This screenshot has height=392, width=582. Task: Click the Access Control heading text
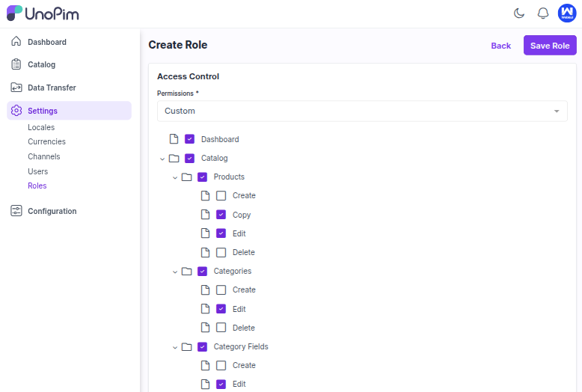(x=189, y=76)
